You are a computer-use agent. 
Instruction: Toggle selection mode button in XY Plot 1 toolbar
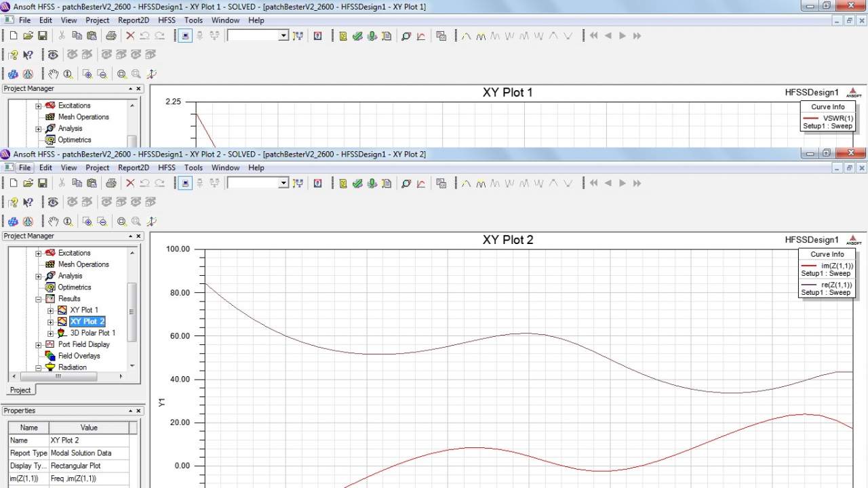(x=185, y=35)
